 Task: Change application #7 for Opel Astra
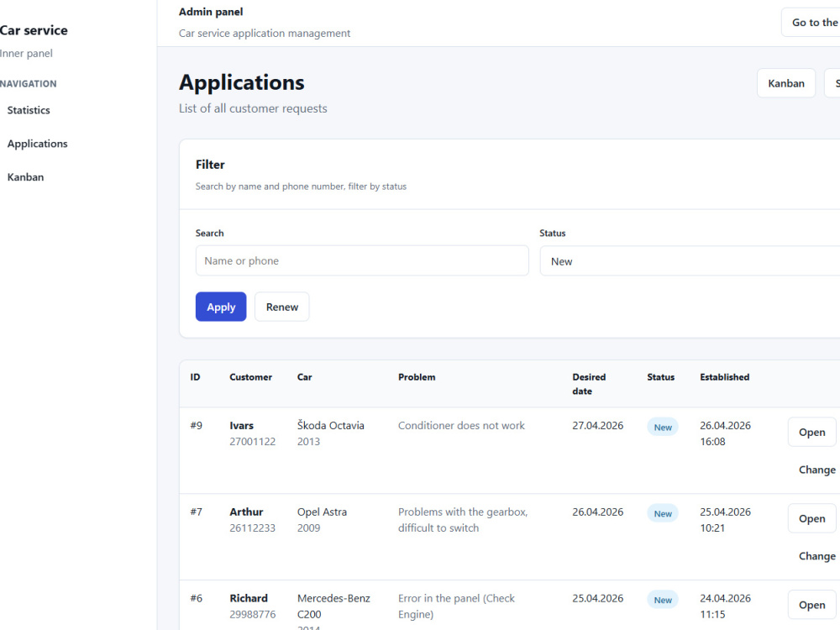pyautogui.click(x=817, y=555)
